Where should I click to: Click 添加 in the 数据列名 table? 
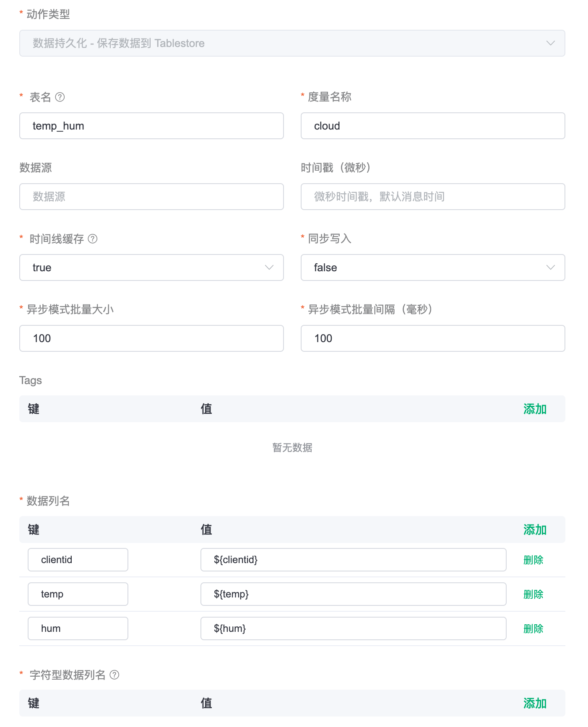[x=534, y=530]
